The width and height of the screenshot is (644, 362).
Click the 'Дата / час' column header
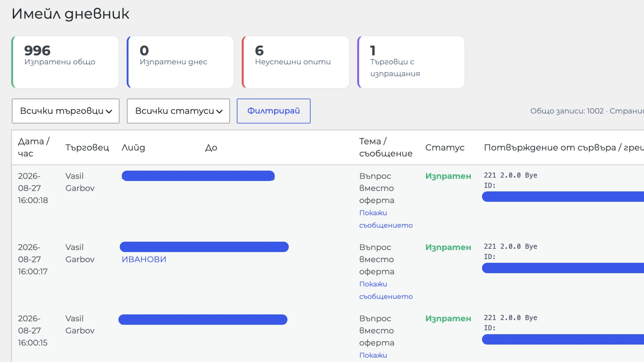tap(34, 147)
